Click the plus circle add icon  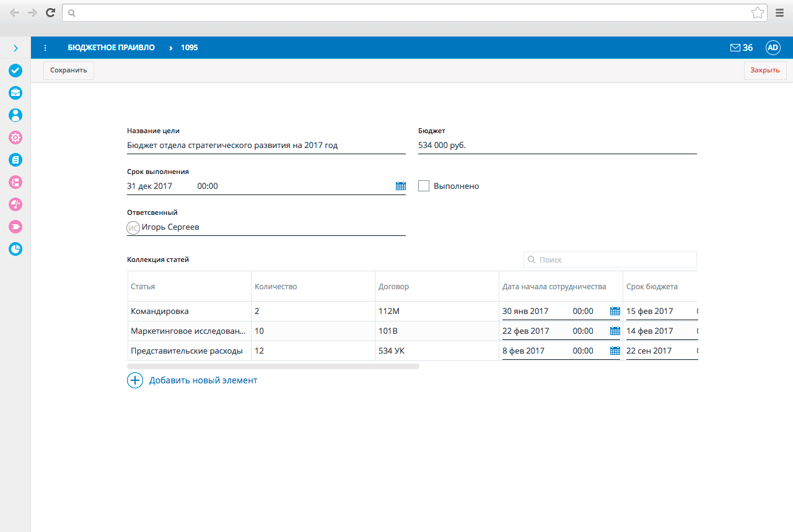135,380
